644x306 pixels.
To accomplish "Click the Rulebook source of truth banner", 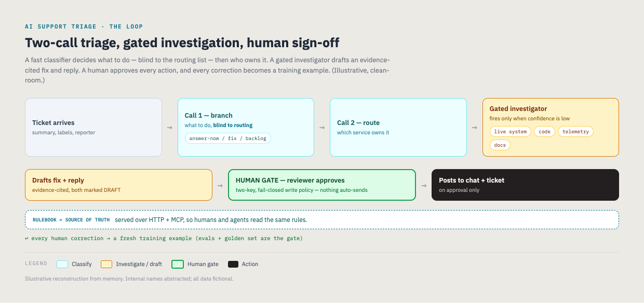I will pyautogui.click(x=322, y=220).
